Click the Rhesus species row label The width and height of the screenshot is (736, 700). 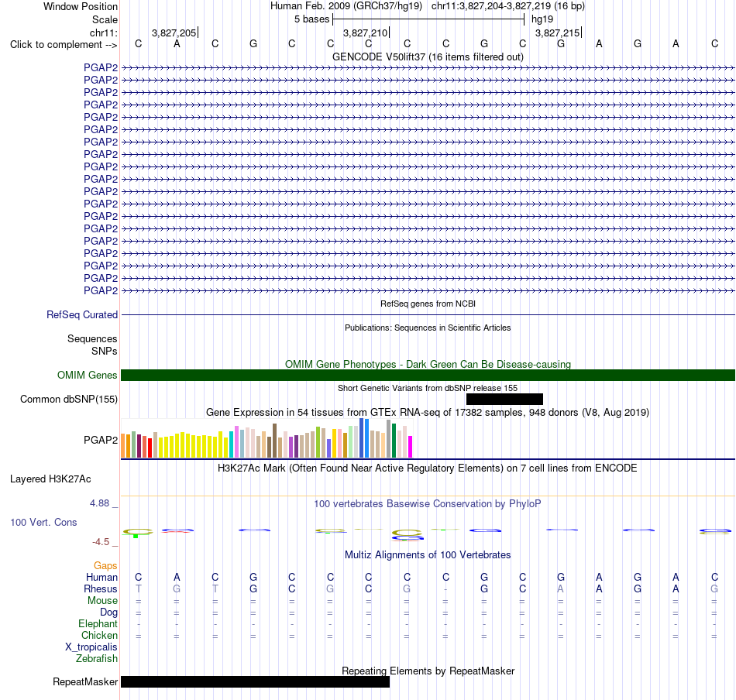(101, 589)
